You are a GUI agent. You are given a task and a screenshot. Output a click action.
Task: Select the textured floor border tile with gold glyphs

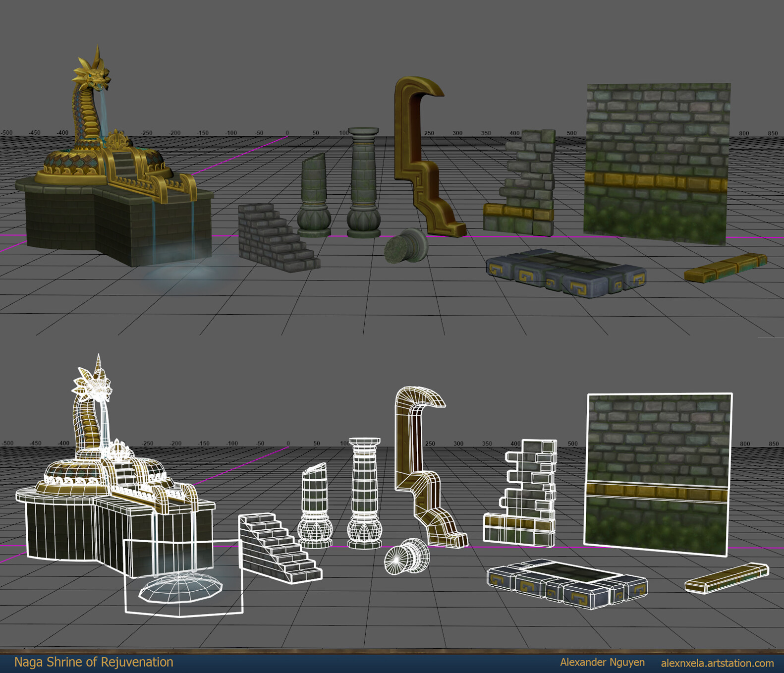pyautogui.click(x=566, y=274)
